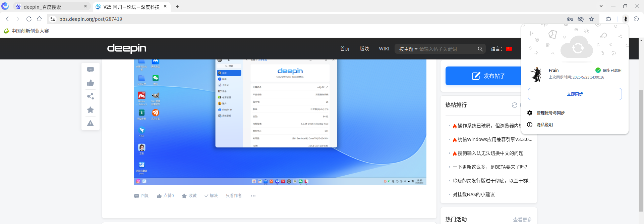
Task: Toggle 收藏 favorite below the post
Action: (x=189, y=196)
